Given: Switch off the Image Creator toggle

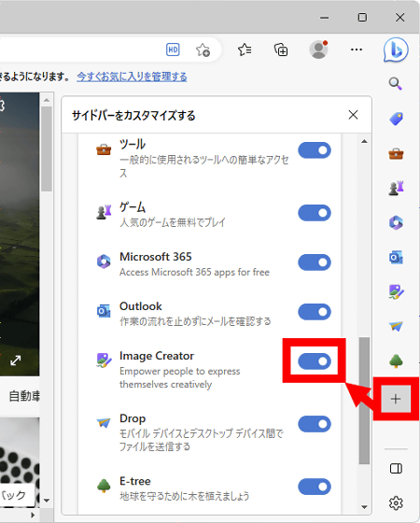Looking at the screenshot, I should pos(315,361).
